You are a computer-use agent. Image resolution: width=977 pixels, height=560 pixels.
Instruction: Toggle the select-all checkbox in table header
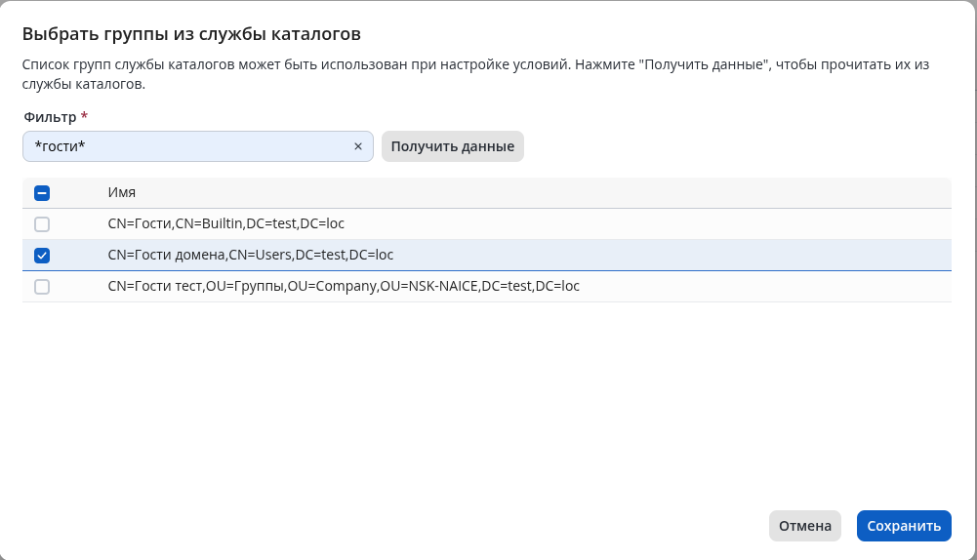tap(42, 193)
